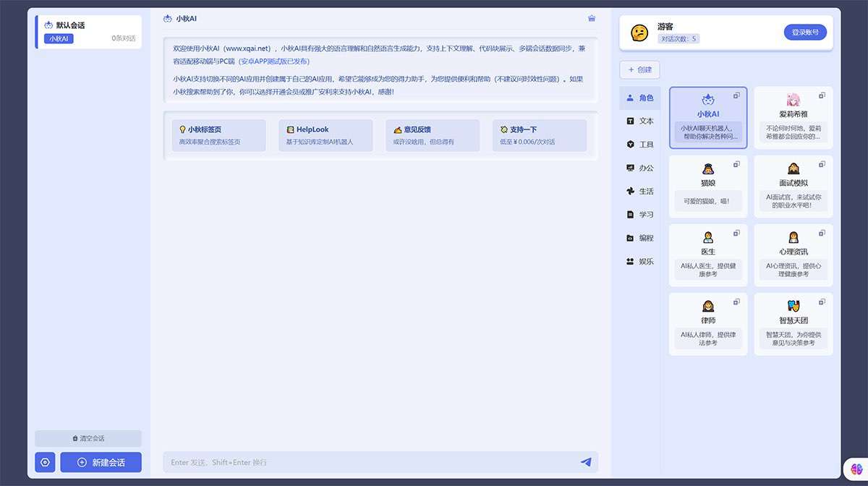Open the HelpLook link card
The height and width of the screenshot is (486, 868).
[325, 135]
